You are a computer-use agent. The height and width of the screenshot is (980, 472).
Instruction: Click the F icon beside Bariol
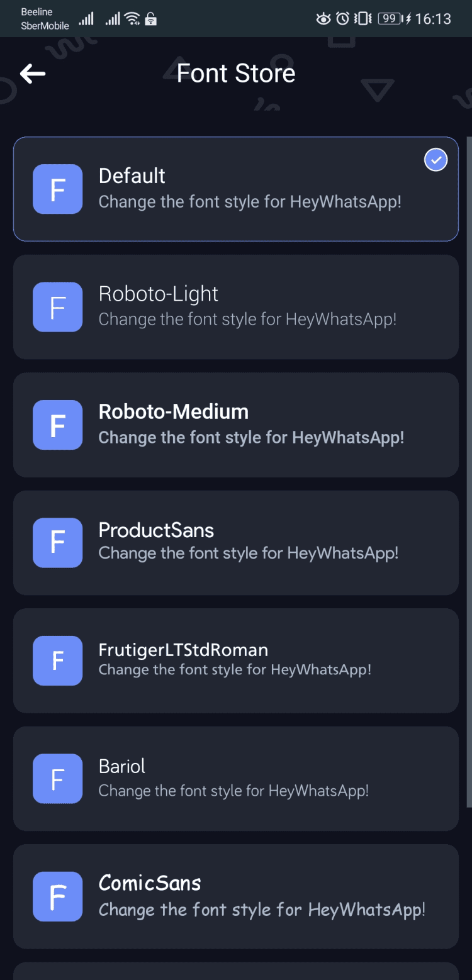57,778
